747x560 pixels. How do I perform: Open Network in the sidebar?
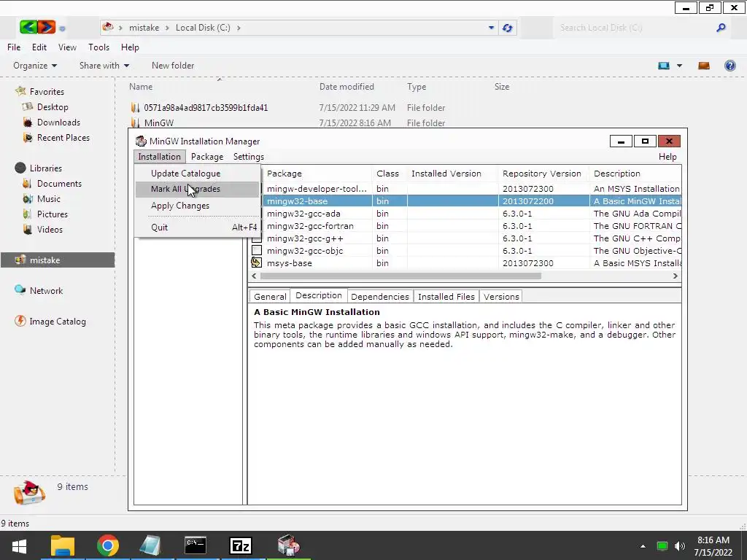[46, 290]
